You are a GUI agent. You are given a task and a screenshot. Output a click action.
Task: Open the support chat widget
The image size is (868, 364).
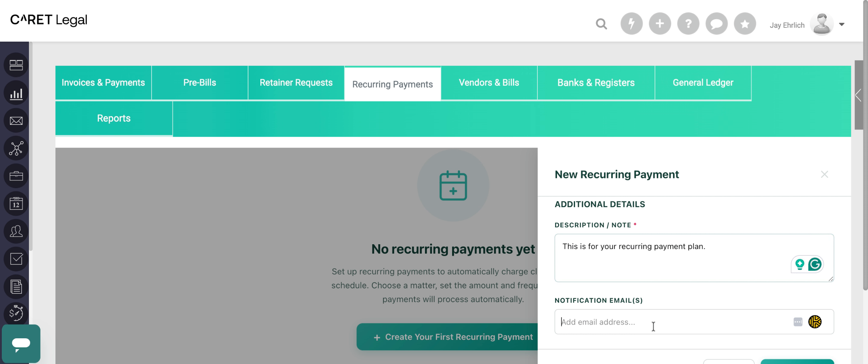(21, 344)
